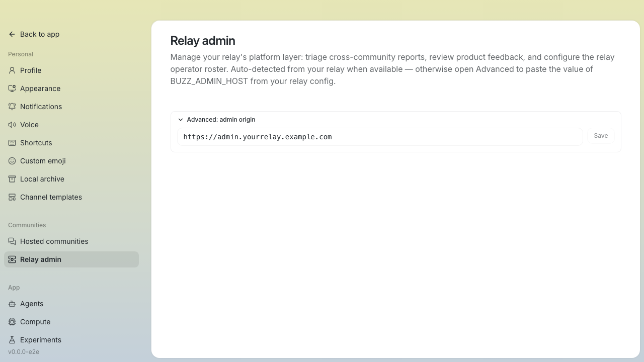Go to Hosted communities
This screenshot has width=644, height=362.
tap(71, 241)
